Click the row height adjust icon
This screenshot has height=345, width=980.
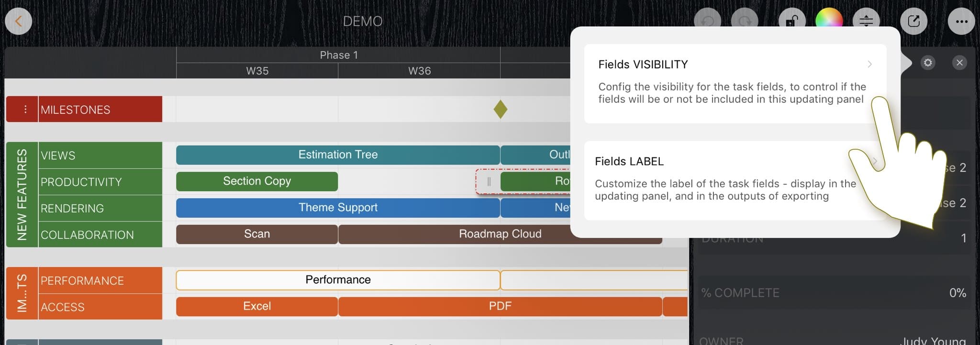(x=866, y=22)
